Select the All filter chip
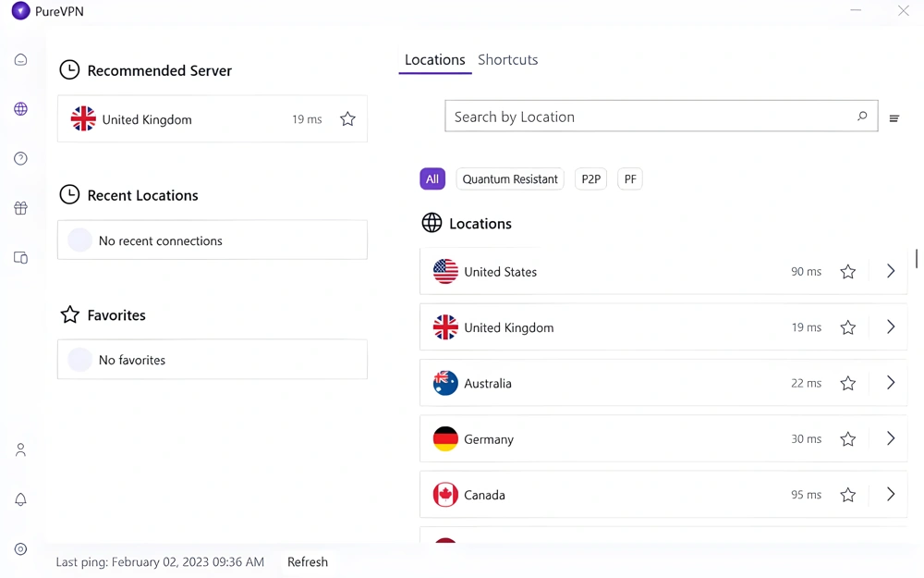The width and height of the screenshot is (924, 578). (x=432, y=178)
